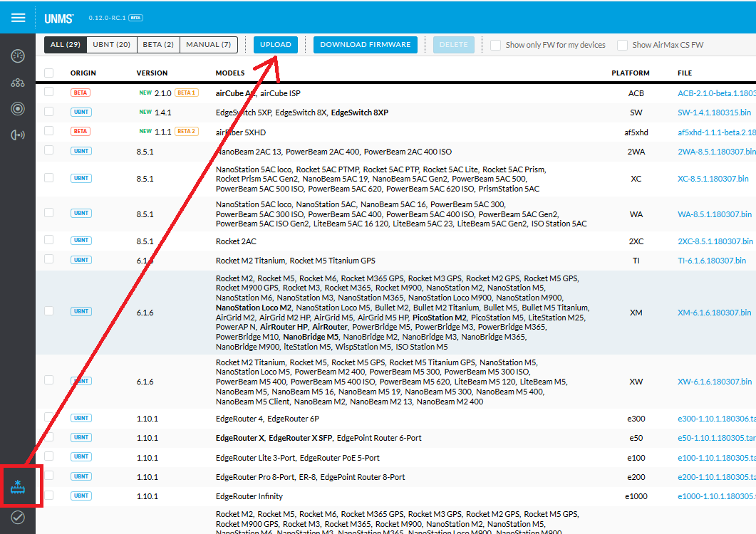Open the XM-6.1.6.180307.bin file link
Screen dimensions: 756x534
(x=714, y=313)
